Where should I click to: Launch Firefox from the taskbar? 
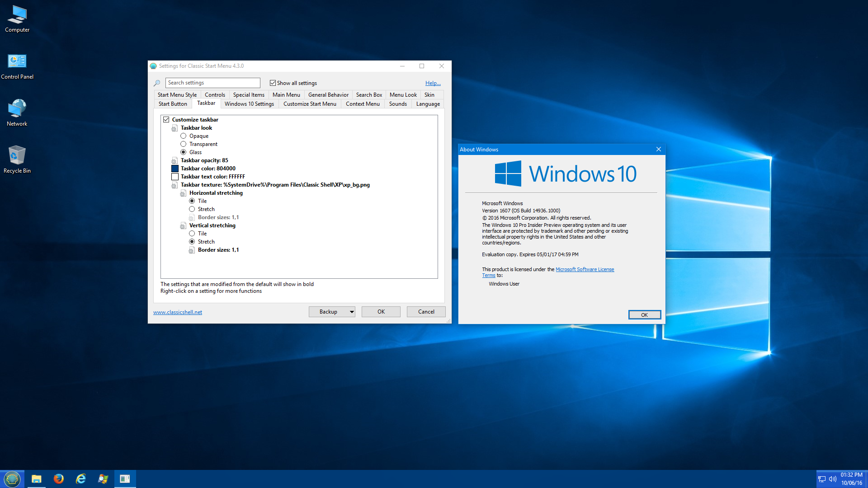tap(59, 479)
